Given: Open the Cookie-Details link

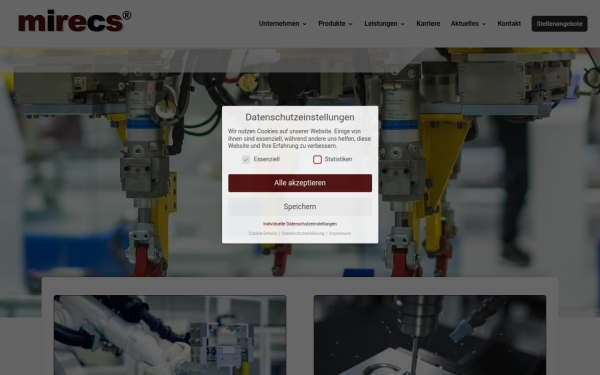Looking at the screenshot, I should pyautogui.click(x=262, y=233).
